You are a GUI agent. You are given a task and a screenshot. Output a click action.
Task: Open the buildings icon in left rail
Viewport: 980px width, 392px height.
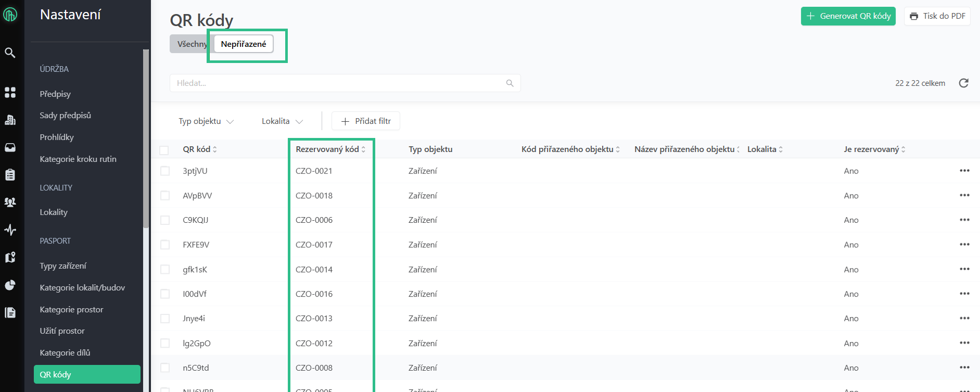(10, 120)
